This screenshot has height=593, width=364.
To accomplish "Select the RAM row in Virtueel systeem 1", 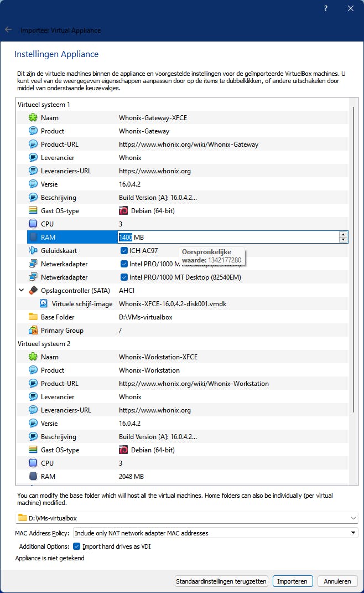I will pyautogui.click(x=72, y=237).
